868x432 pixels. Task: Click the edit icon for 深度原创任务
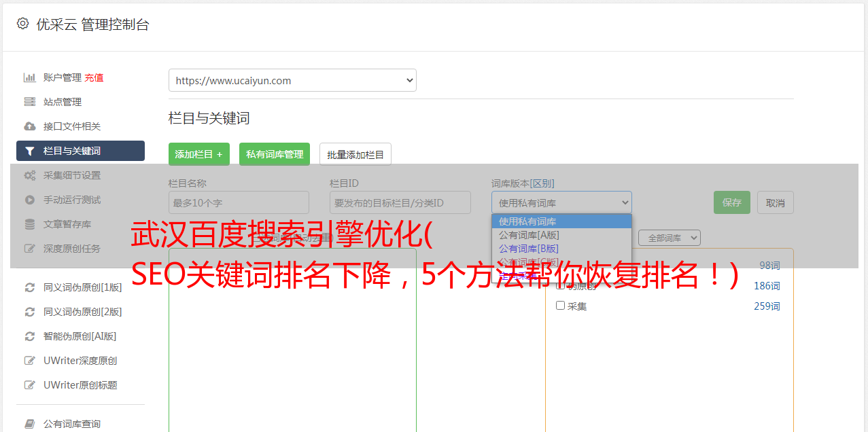30,249
